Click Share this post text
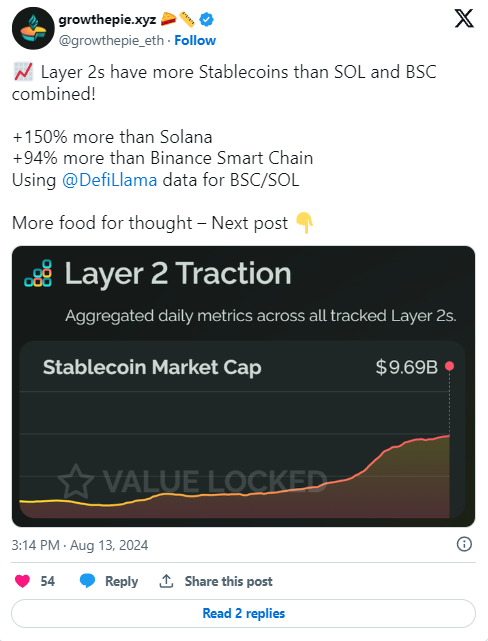This screenshot has height=641, width=488. point(228,581)
